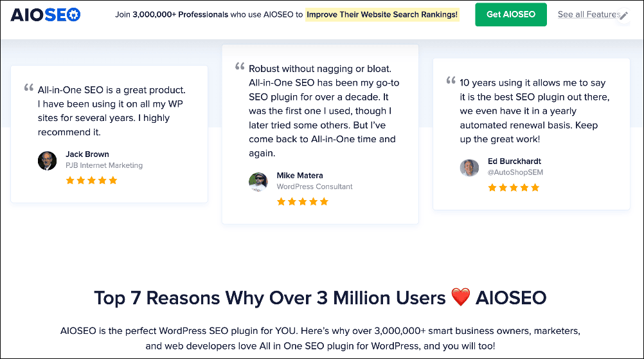Click the star rating under Mike Matera
The image size is (644, 359).
303,201
